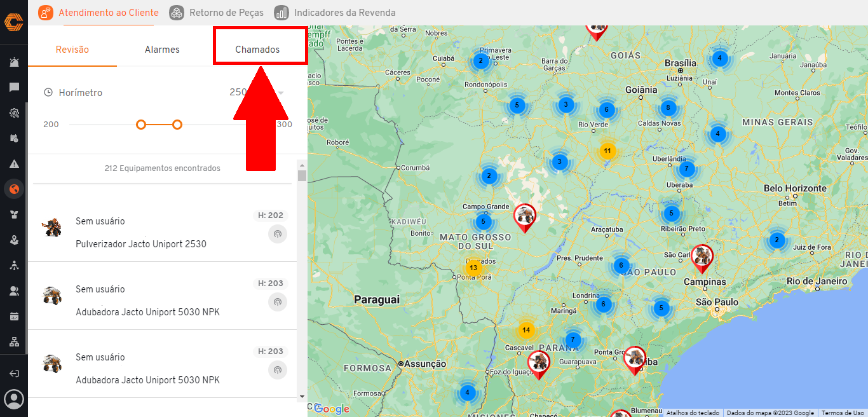Select the machine pin east of Campo Grande
The width and height of the screenshot is (868, 417).
[x=524, y=219]
